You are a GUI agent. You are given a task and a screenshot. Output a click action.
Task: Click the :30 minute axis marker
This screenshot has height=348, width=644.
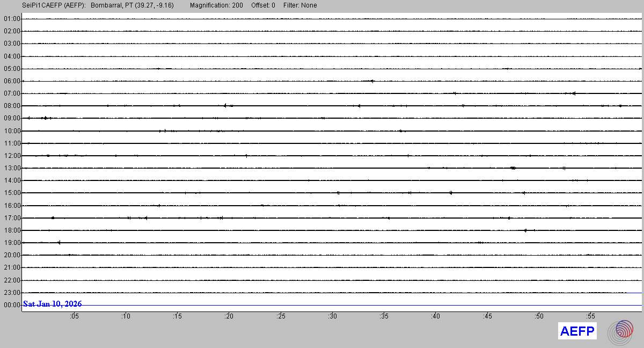[332, 316]
